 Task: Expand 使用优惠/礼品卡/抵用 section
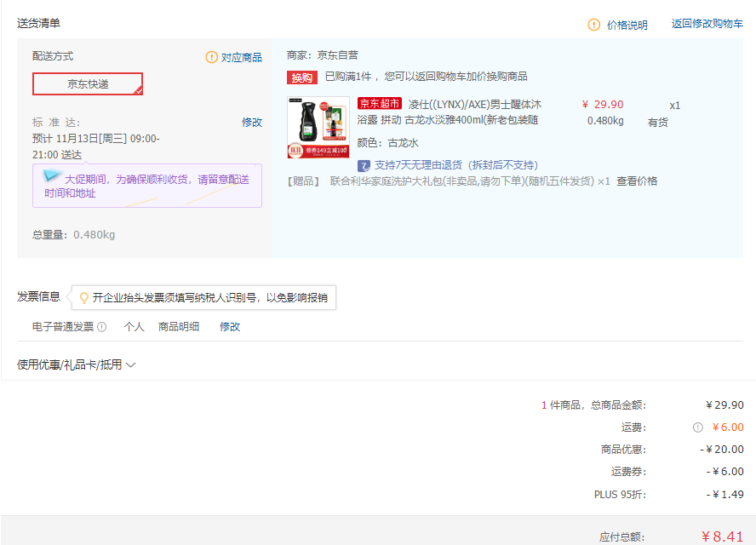76,364
